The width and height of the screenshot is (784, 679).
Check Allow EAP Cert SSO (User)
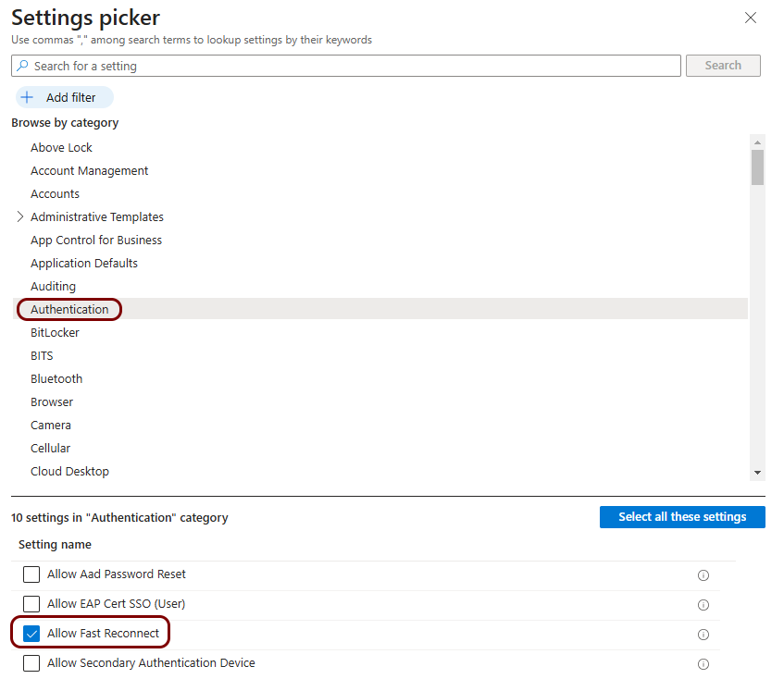coord(31,604)
